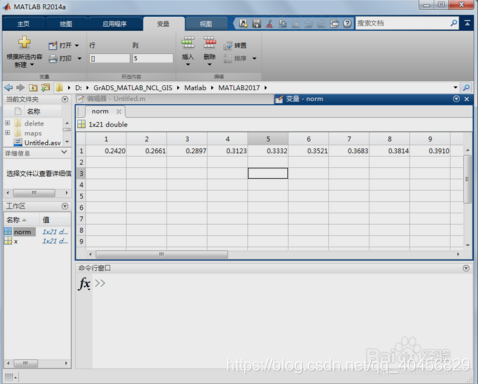Open the Insert dropdown arrow
480x384 pixels.
188,64
